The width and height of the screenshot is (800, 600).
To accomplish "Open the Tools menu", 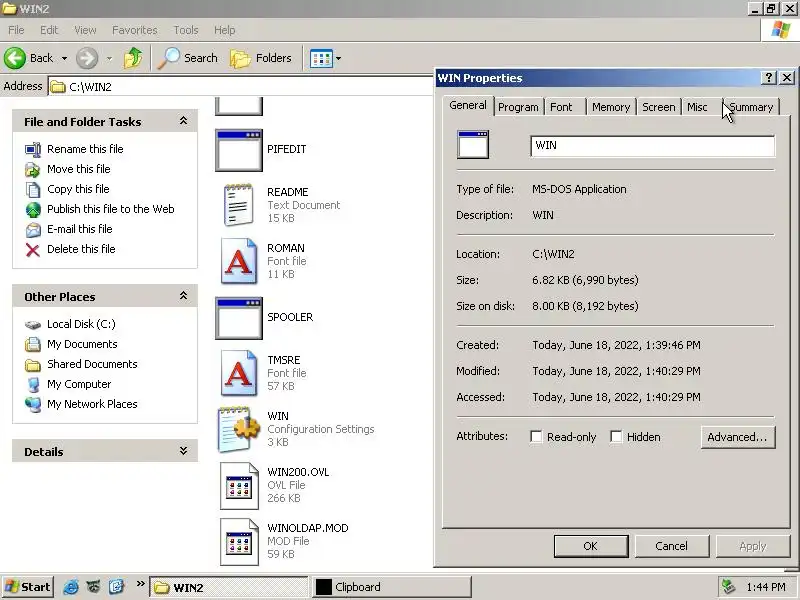I will pyautogui.click(x=186, y=30).
